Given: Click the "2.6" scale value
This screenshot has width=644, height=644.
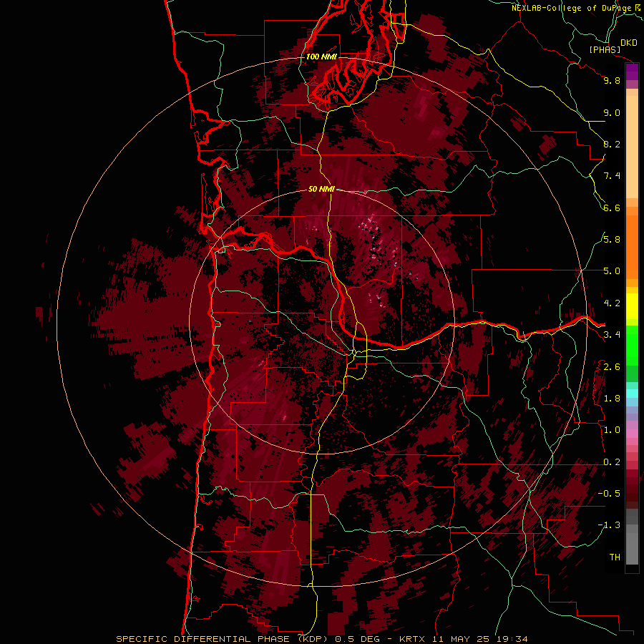Looking at the screenshot, I should pyautogui.click(x=612, y=367).
